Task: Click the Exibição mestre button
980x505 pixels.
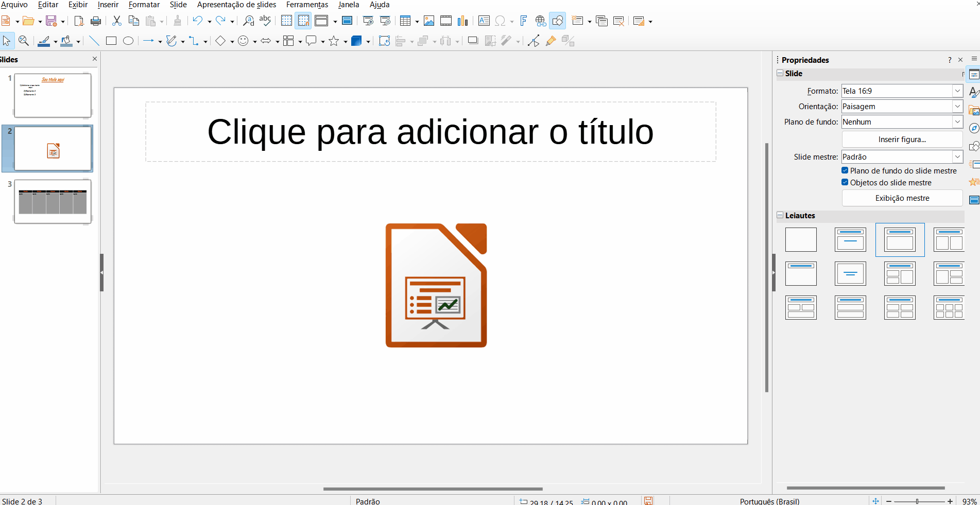Action: pos(902,198)
